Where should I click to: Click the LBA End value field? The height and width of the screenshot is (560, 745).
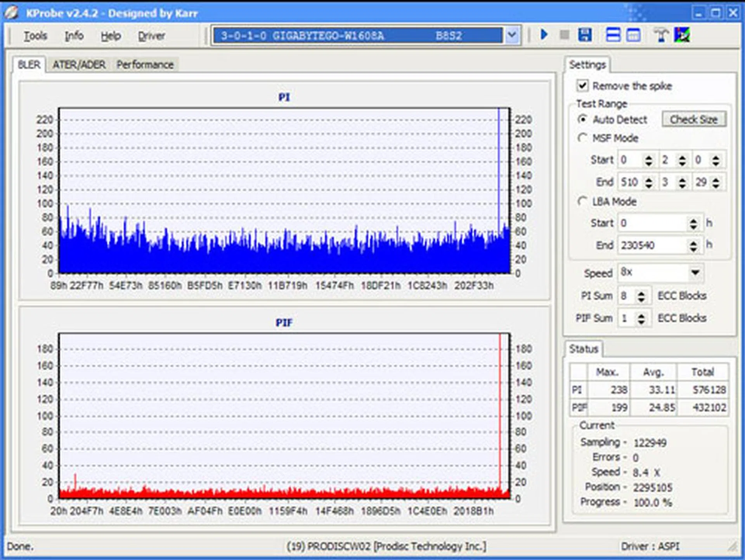point(652,245)
